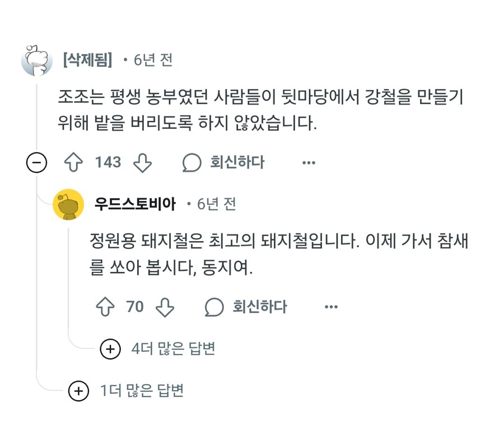504x423 pixels.
Task: Click the 6년 전 timestamp on 우드스토비아's reply
Action: 216,205
